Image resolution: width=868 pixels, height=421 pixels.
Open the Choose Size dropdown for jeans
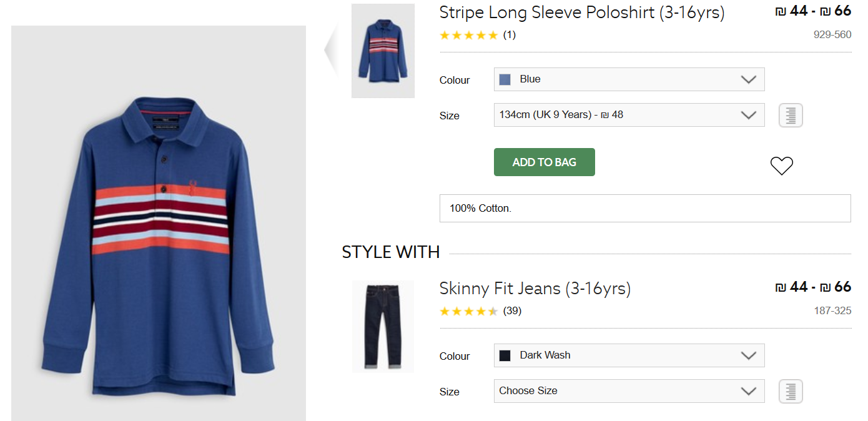pos(629,391)
